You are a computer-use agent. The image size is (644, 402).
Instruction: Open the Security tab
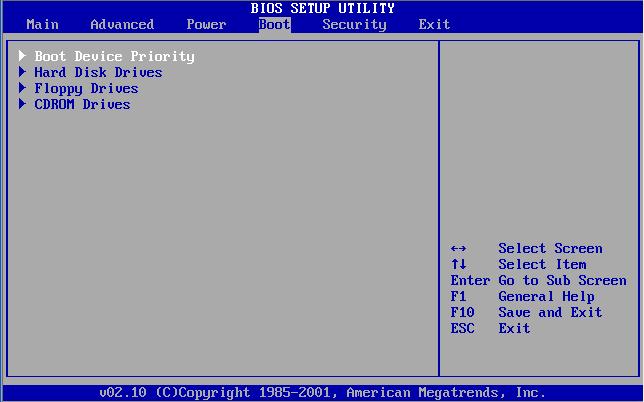point(354,25)
